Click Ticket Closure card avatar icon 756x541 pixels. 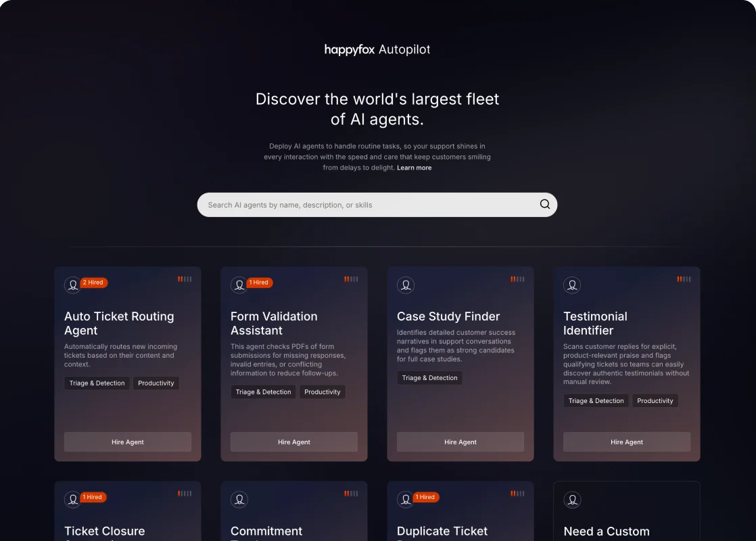(x=73, y=500)
